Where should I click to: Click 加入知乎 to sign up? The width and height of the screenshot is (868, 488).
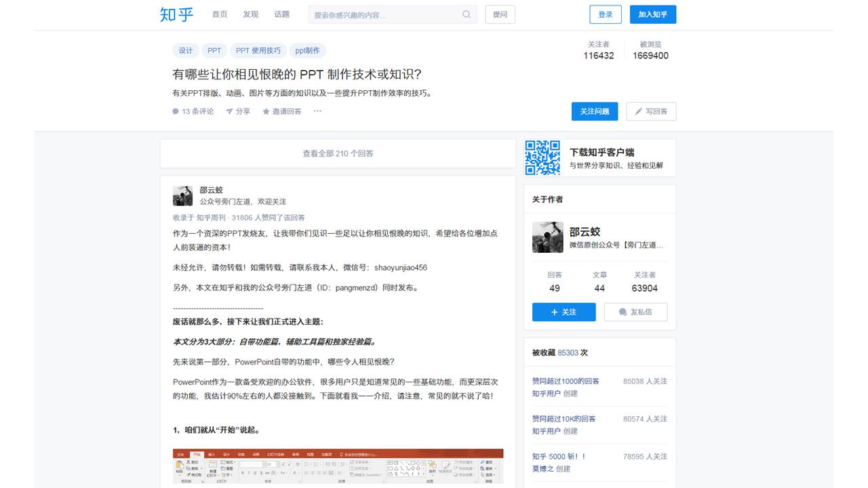click(652, 14)
